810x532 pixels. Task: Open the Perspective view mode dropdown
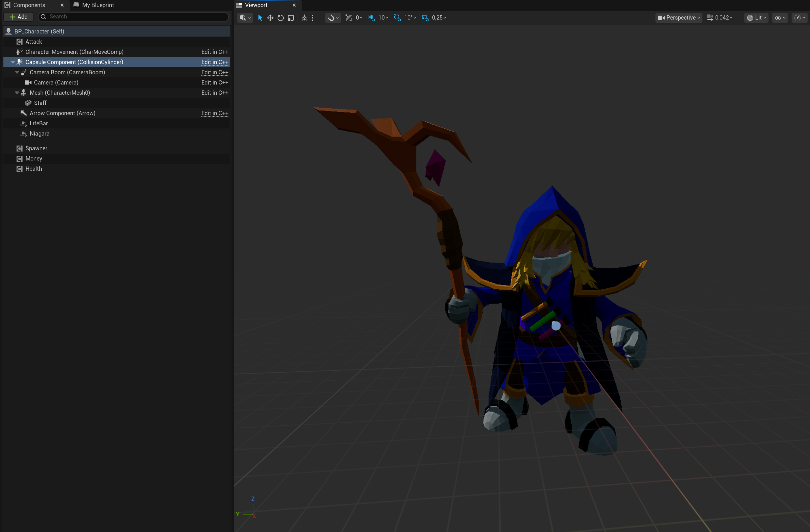[x=678, y=18]
